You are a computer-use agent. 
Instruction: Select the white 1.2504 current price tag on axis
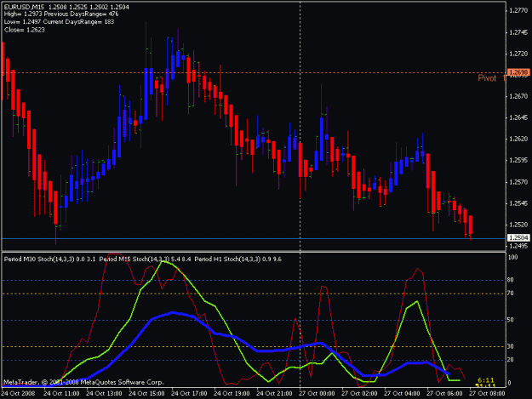coord(518,238)
